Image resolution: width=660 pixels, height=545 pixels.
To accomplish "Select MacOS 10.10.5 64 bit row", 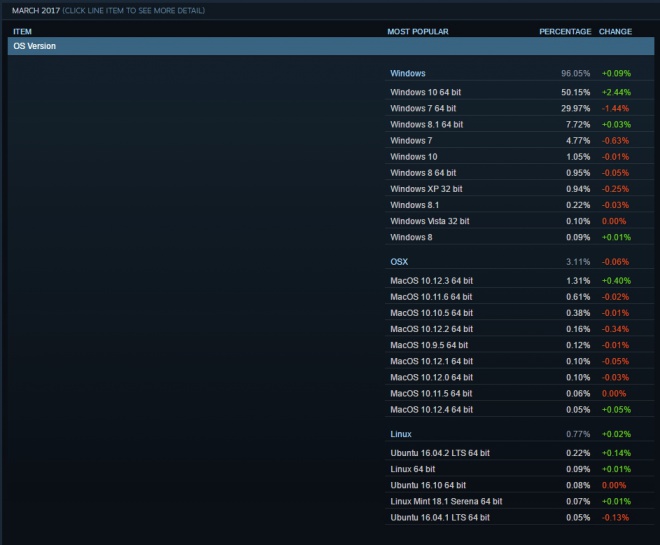I will pyautogui.click(x=519, y=313).
